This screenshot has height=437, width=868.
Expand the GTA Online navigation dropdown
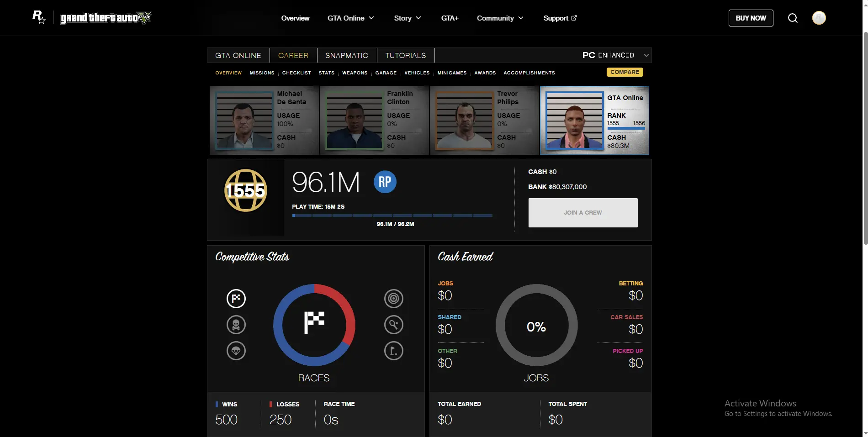coord(350,18)
